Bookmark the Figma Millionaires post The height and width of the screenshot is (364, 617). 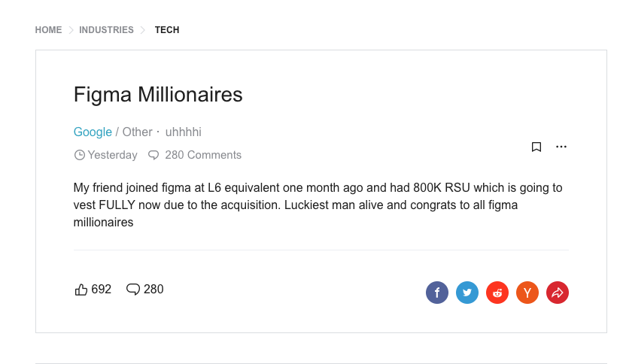point(536,147)
